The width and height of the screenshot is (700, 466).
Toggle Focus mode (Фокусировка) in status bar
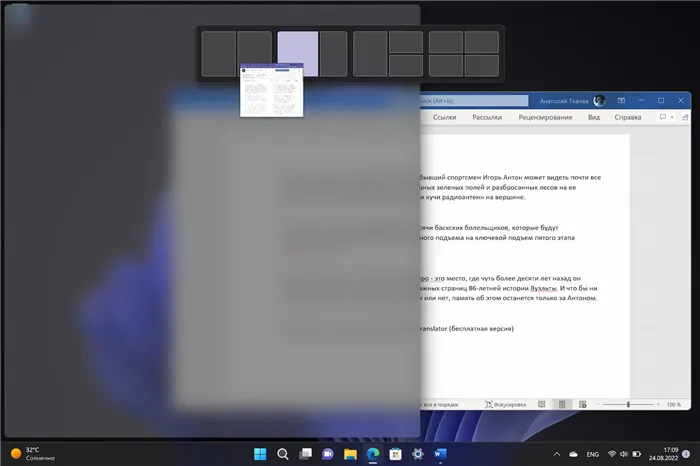pos(504,404)
